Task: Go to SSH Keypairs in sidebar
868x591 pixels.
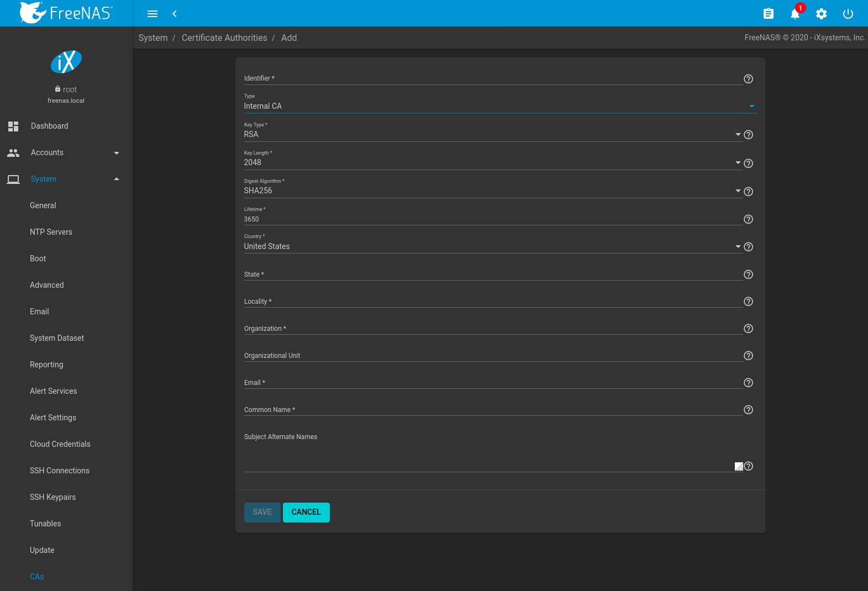Action: (x=53, y=497)
